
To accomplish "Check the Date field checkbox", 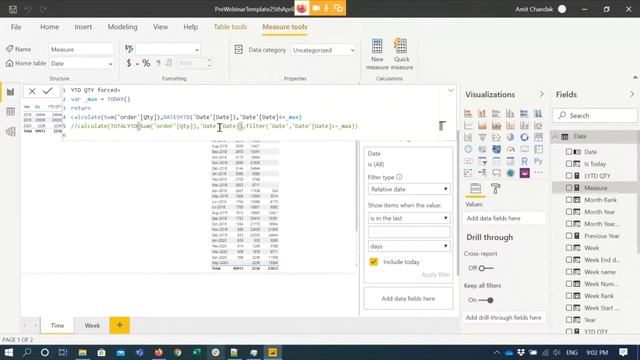I will (x=569, y=152).
